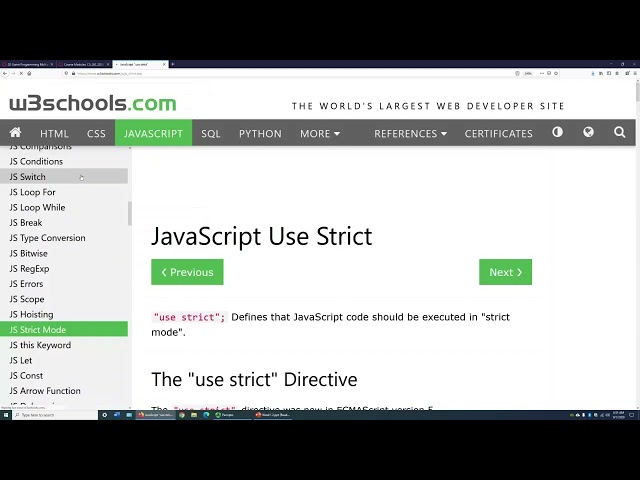Click the page vertical scrollbar thumb
The width and height of the screenshot is (640, 480).
(638, 91)
